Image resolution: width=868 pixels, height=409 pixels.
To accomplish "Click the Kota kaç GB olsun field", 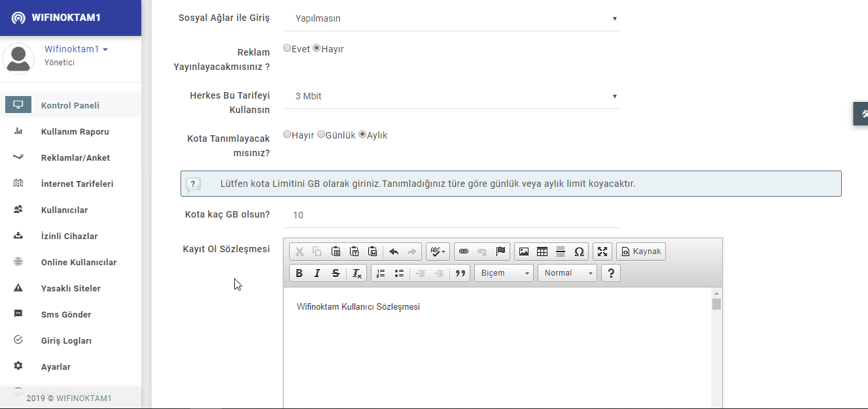I will click(452, 215).
